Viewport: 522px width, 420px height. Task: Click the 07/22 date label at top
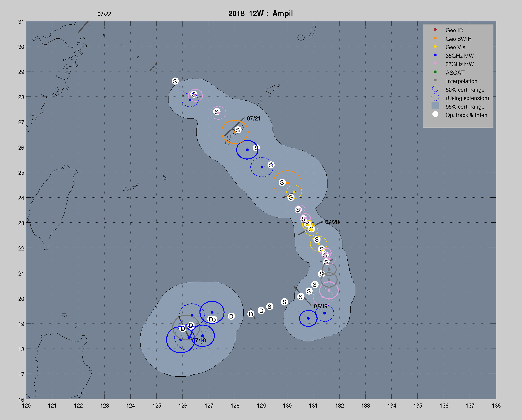tap(104, 14)
